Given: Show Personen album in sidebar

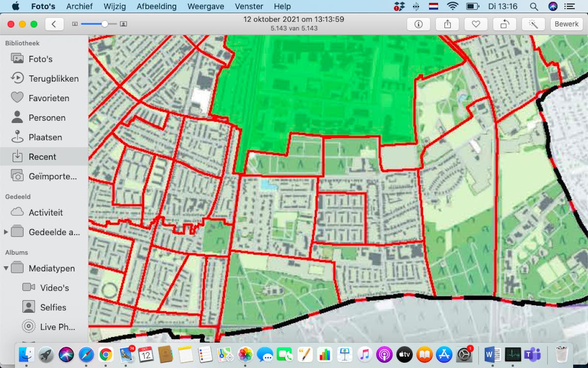Looking at the screenshot, I should (x=47, y=118).
